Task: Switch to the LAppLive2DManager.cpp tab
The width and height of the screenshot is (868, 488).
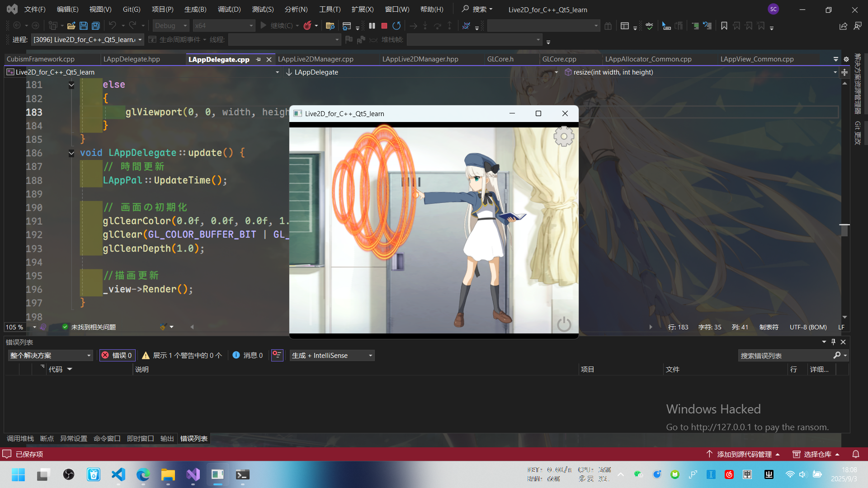Action: point(316,59)
